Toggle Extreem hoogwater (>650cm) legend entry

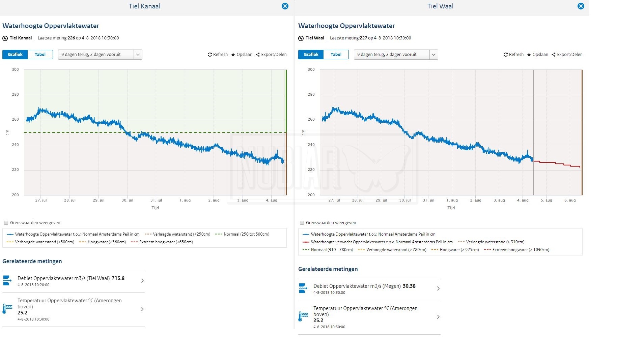162,242
